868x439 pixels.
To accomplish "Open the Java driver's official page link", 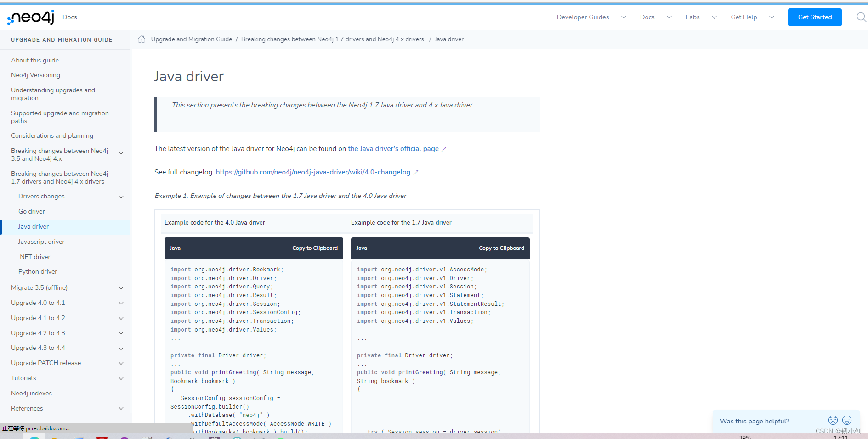I will tap(393, 149).
